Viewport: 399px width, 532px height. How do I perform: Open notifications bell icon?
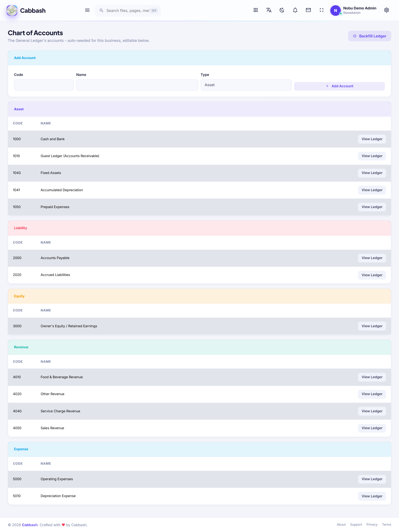coord(295,10)
